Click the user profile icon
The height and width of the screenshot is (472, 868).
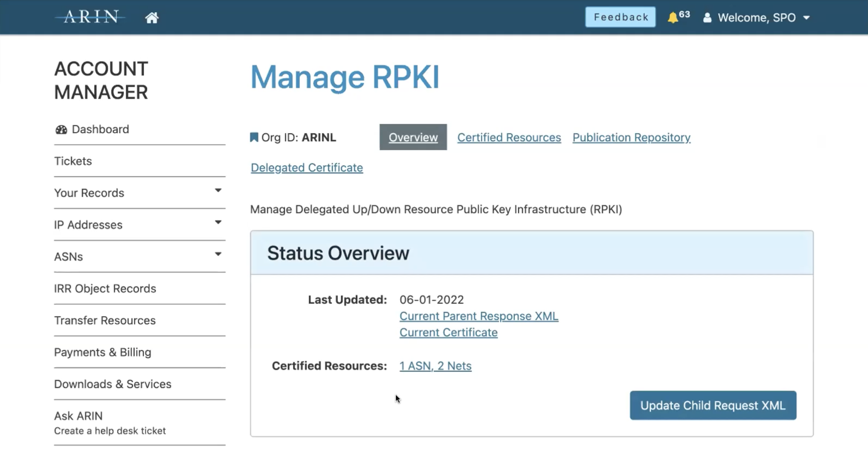pyautogui.click(x=707, y=17)
